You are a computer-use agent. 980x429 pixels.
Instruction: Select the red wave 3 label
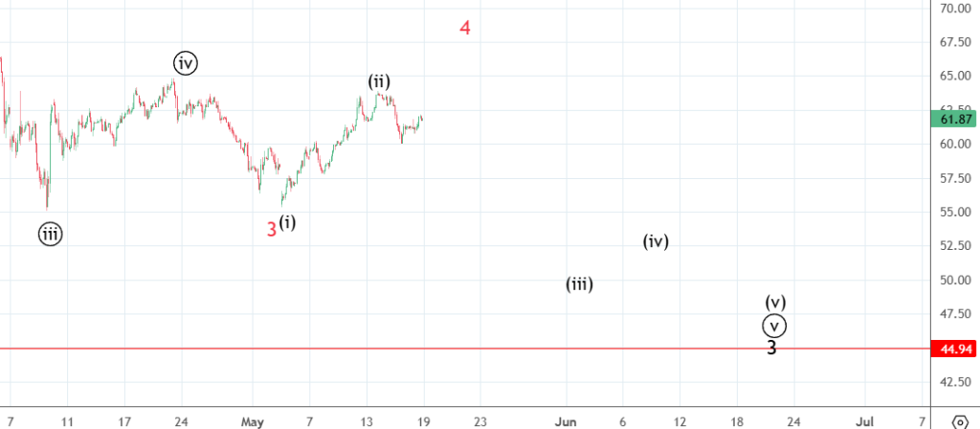(272, 229)
